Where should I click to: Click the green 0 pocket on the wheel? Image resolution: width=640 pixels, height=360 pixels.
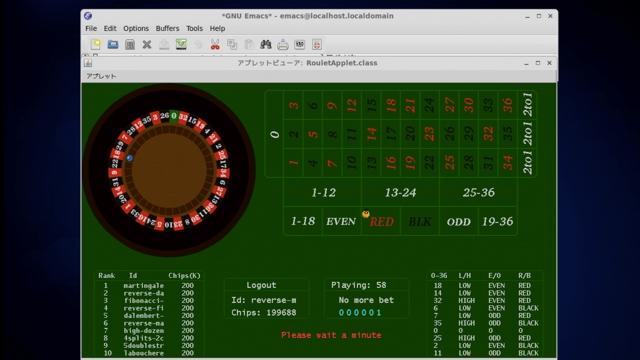tap(173, 116)
